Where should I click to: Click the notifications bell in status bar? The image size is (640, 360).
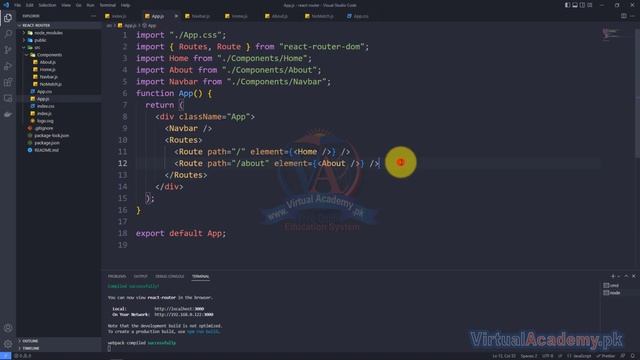633,356
